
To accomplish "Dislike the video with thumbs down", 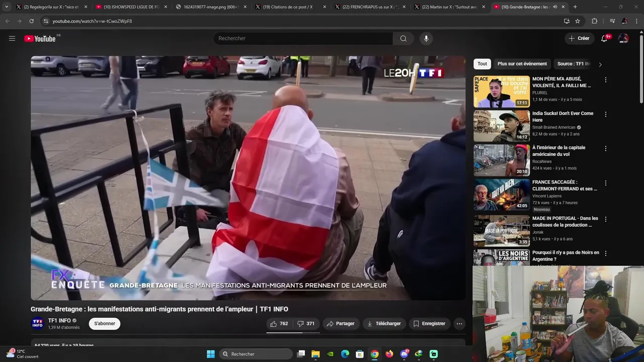I will tap(306, 324).
